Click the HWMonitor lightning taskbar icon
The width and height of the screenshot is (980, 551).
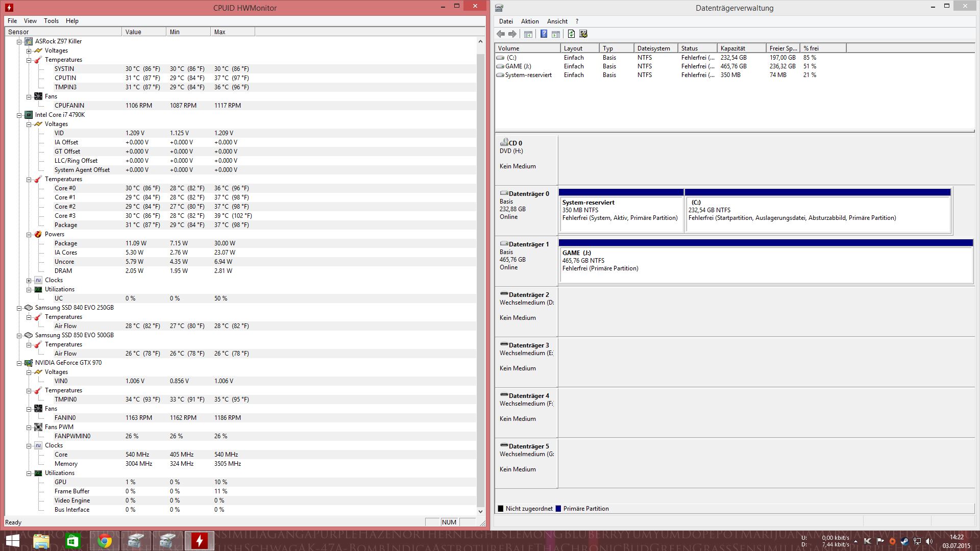pyautogui.click(x=199, y=541)
